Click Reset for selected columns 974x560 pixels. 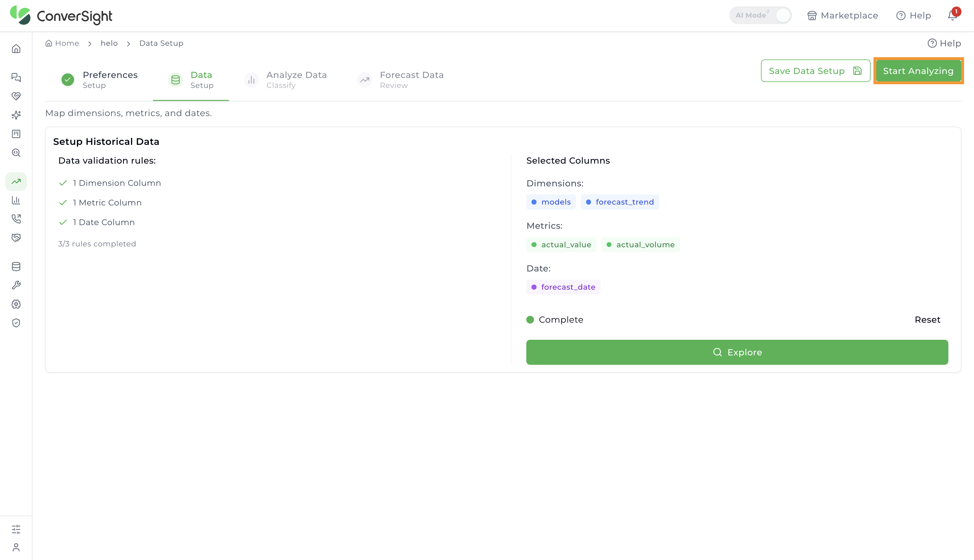pyautogui.click(x=927, y=320)
